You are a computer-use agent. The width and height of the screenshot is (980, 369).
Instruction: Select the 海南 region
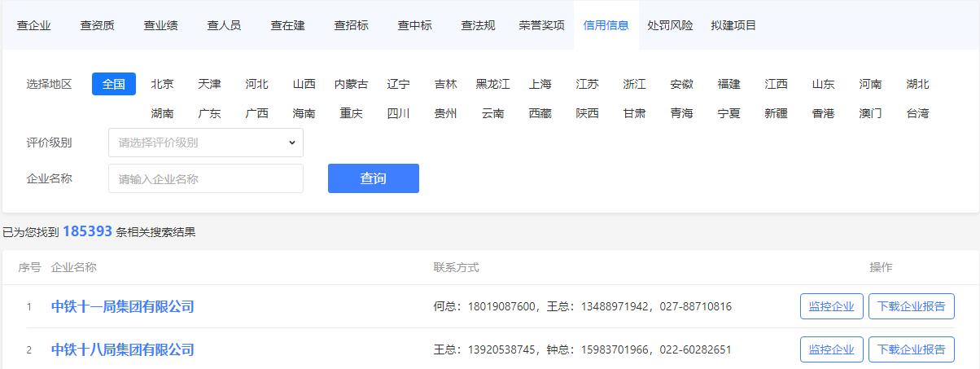304,113
